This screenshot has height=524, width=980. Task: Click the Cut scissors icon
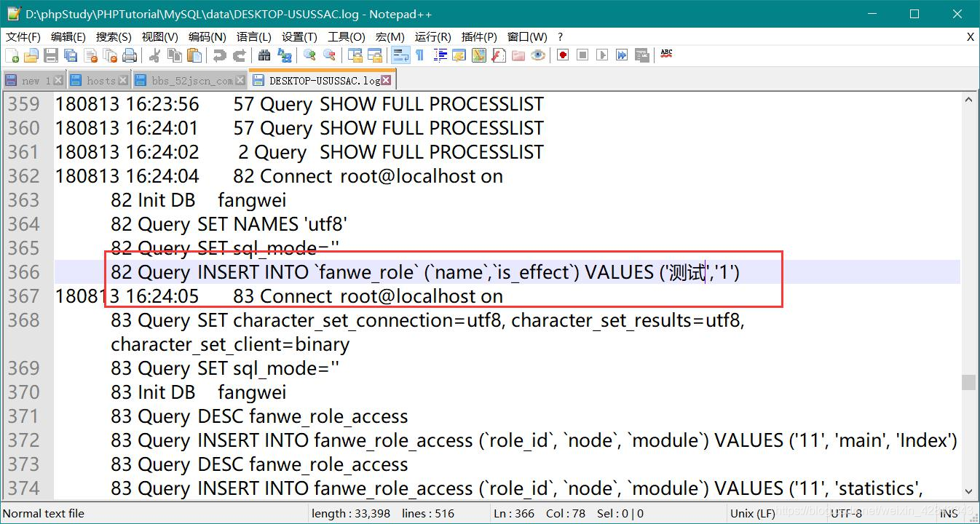pyautogui.click(x=154, y=55)
